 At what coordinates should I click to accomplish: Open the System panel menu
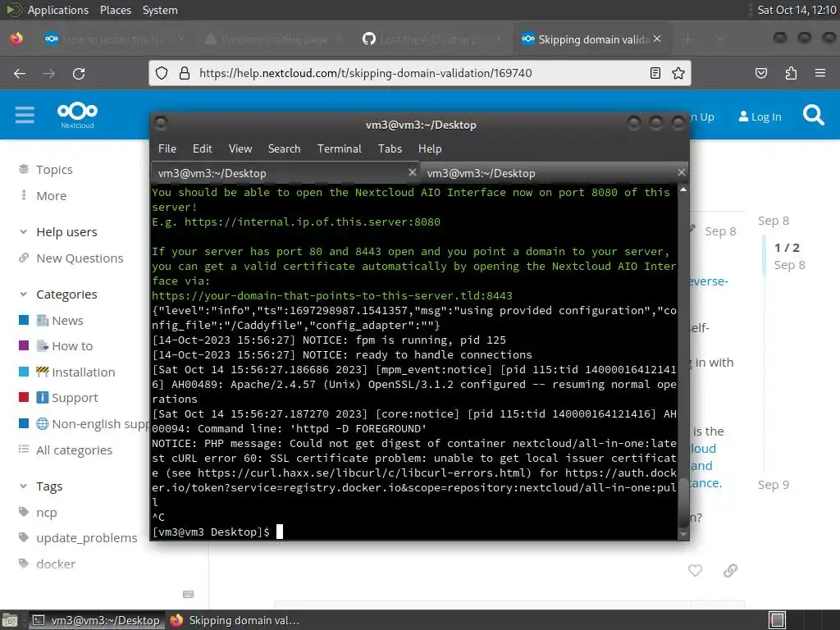(x=160, y=10)
